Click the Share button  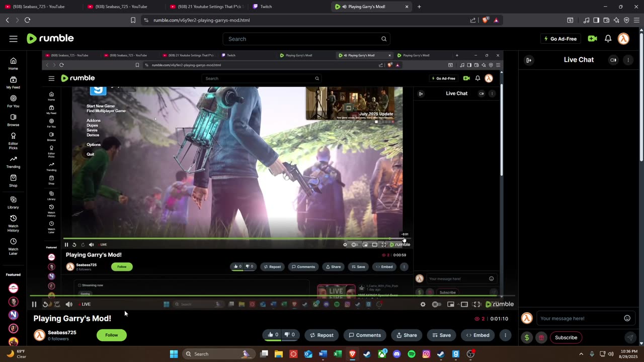coord(407,335)
